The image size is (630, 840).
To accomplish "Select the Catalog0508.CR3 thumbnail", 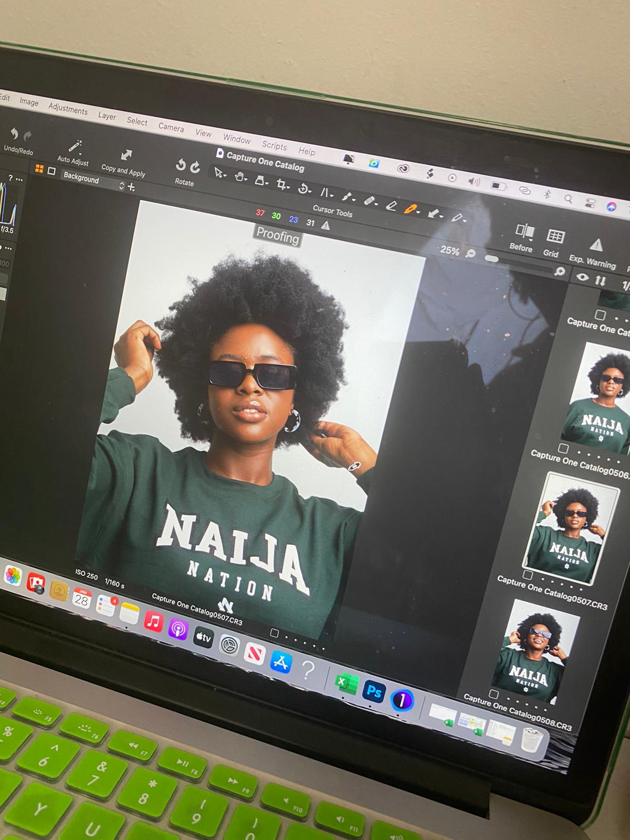I will (x=537, y=650).
